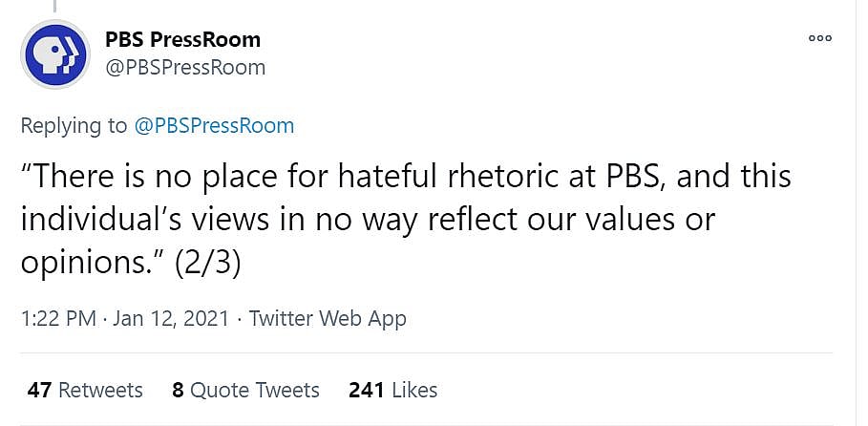See who gave the 241 Likes

pos(392,390)
